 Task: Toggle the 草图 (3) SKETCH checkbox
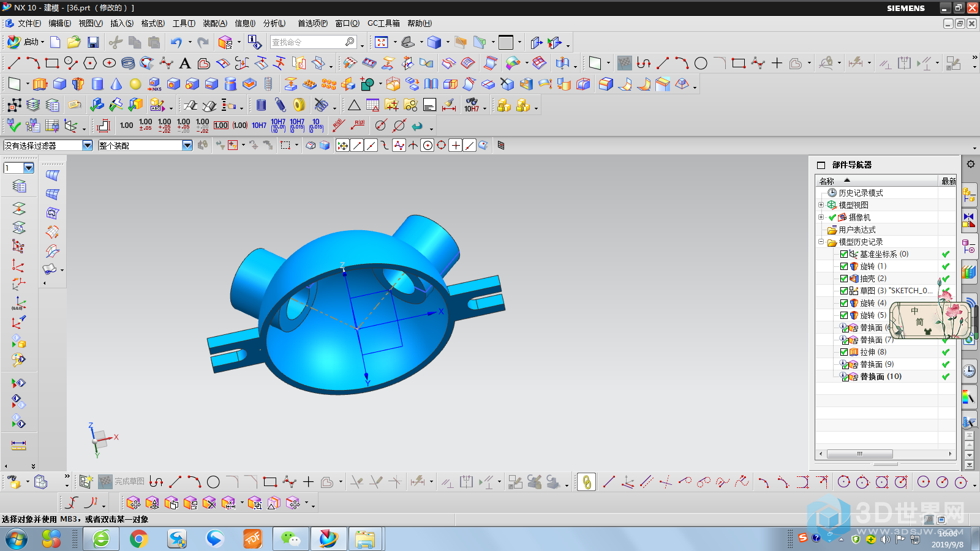tap(844, 291)
